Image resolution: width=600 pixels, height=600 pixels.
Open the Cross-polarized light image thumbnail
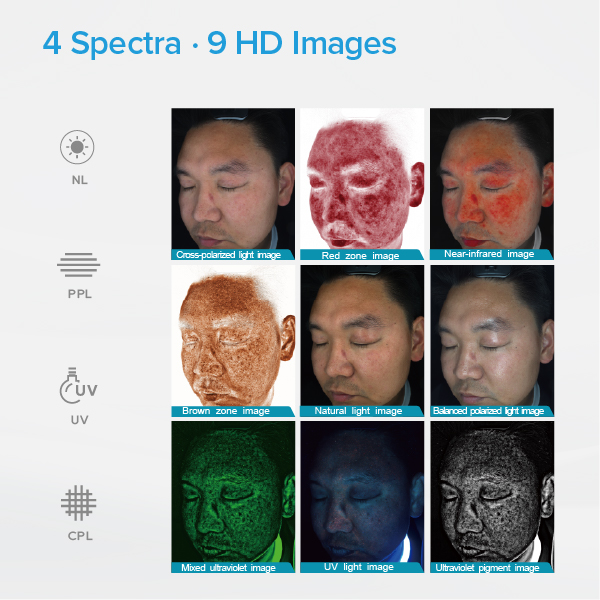pos(233,184)
